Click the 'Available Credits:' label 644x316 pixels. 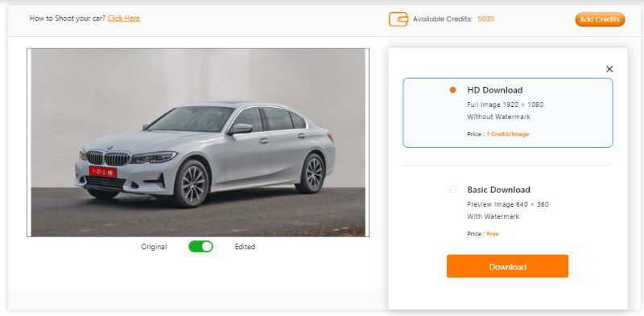click(443, 18)
